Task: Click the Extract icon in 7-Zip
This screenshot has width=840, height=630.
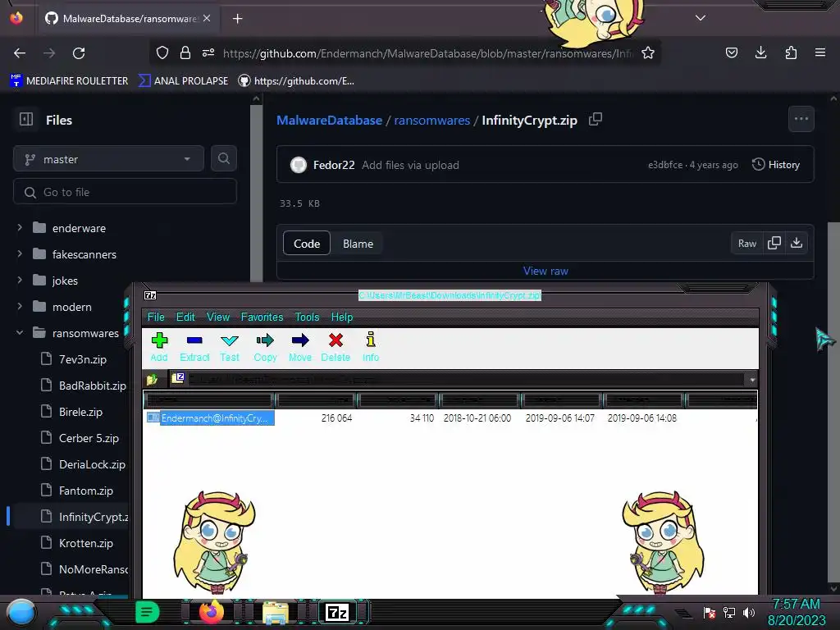Action: [x=194, y=347]
